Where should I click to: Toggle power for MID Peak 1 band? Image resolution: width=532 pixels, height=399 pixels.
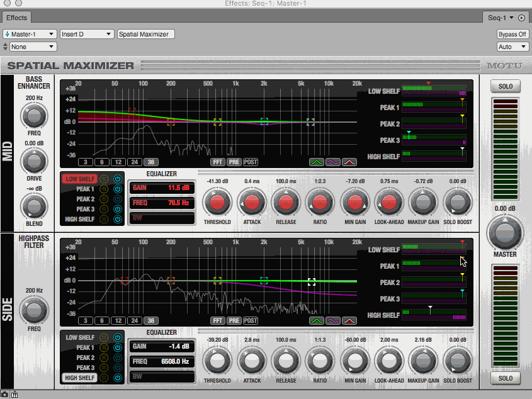pyautogui.click(x=118, y=189)
